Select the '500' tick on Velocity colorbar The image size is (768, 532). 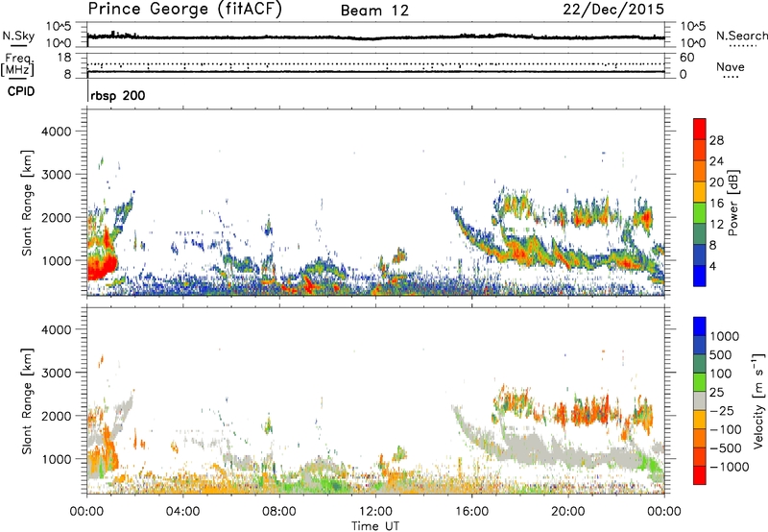(x=721, y=354)
